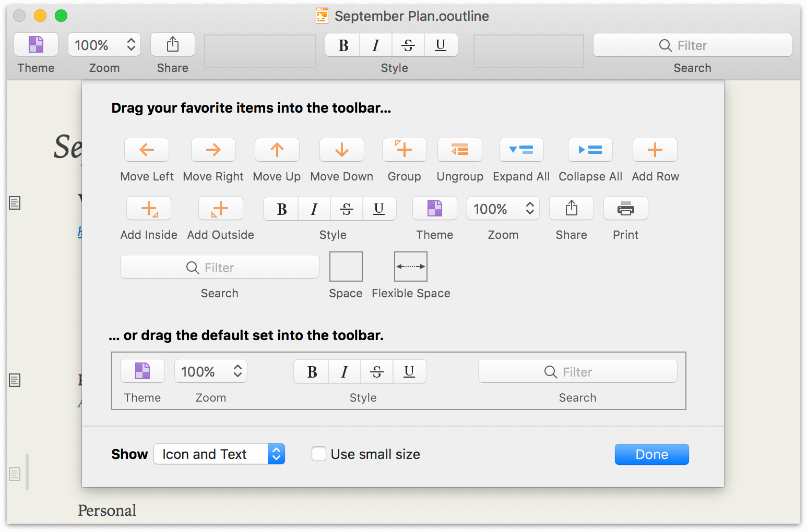Viewport: 807px width, 532px height.
Task: Toggle Italic in the main toolbar Style group
Action: 376,45
